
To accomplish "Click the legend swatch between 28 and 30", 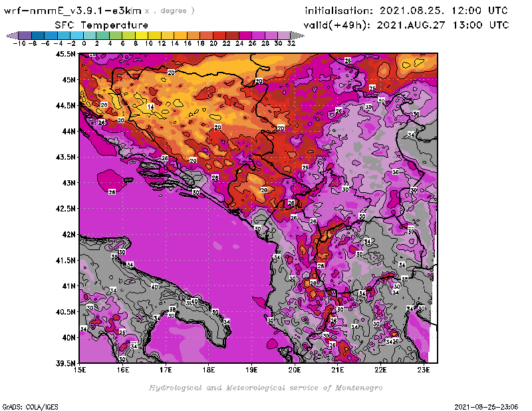I will tap(271, 35).
